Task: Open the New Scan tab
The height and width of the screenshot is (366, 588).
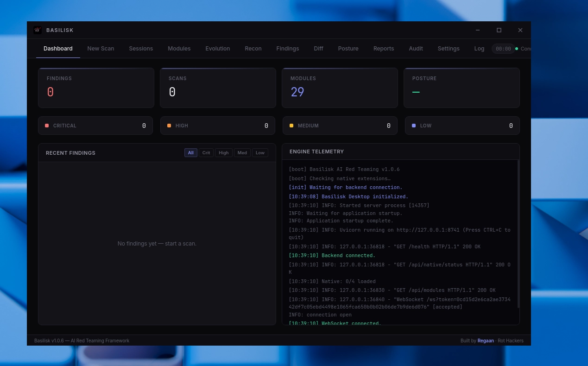Action: (101, 49)
